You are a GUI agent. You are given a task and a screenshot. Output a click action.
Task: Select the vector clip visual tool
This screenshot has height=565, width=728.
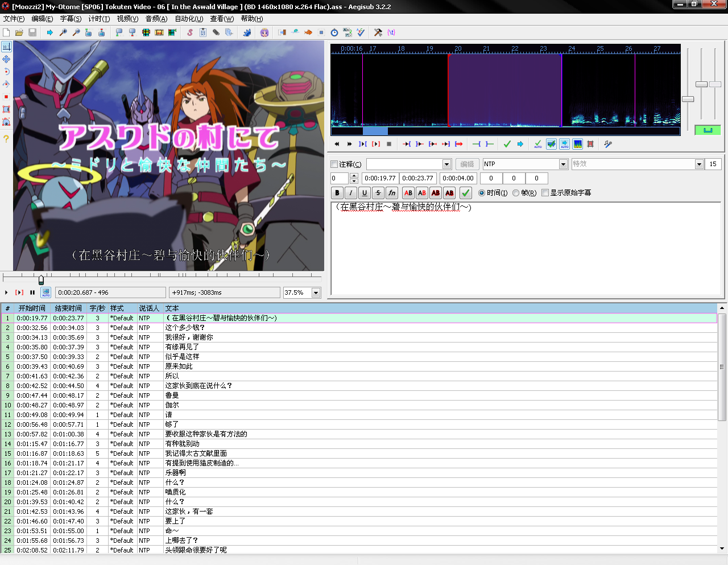pyautogui.click(x=6, y=122)
